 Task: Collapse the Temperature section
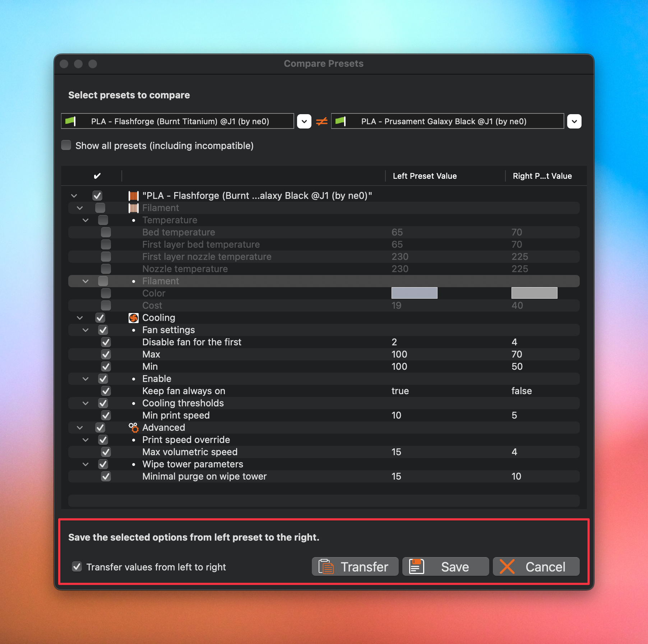[85, 220]
